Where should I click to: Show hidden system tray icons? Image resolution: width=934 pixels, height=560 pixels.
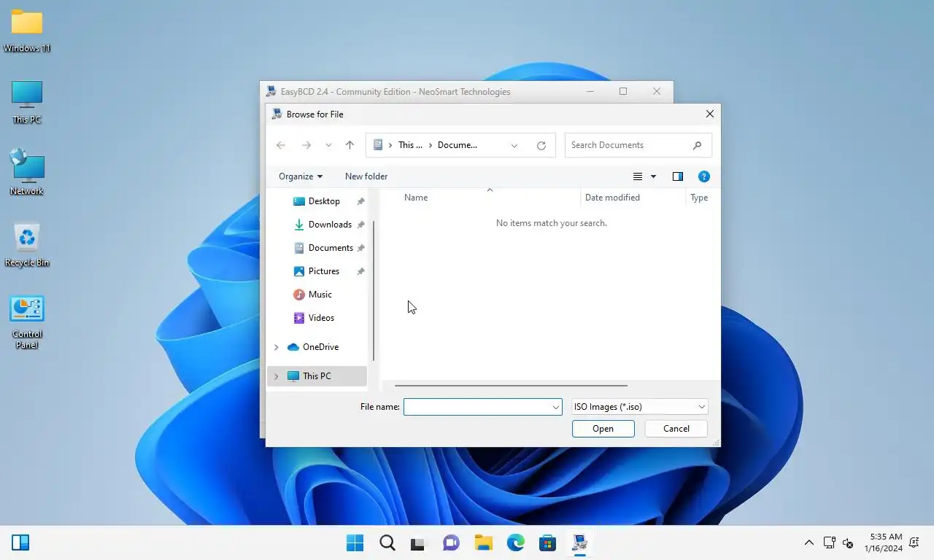point(808,543)
